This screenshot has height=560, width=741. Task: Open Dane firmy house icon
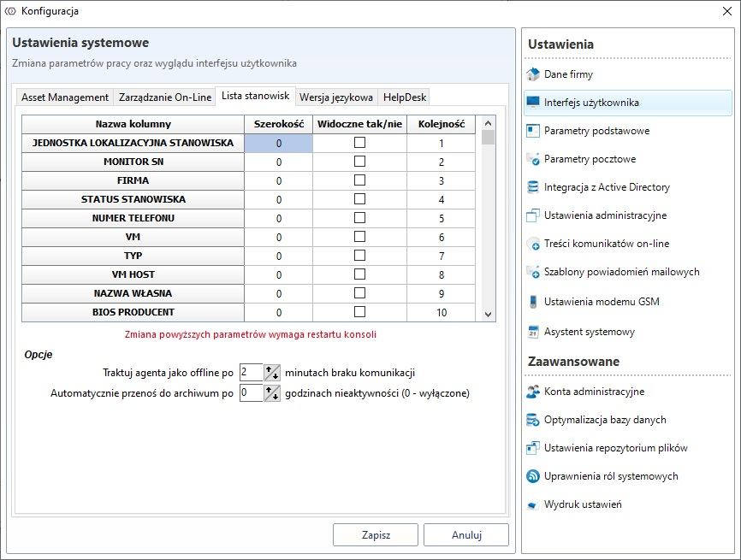point(533,74)
